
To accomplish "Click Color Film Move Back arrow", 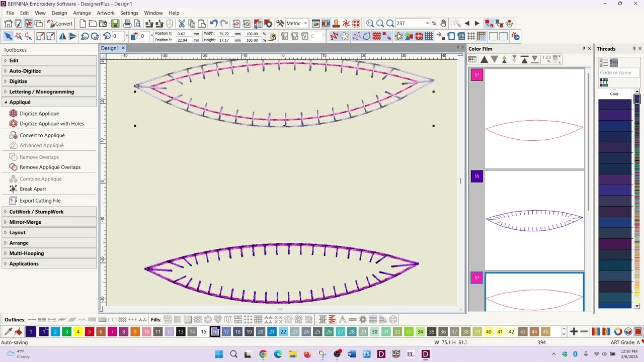I will pyautogui.click(x=484, y=59).
